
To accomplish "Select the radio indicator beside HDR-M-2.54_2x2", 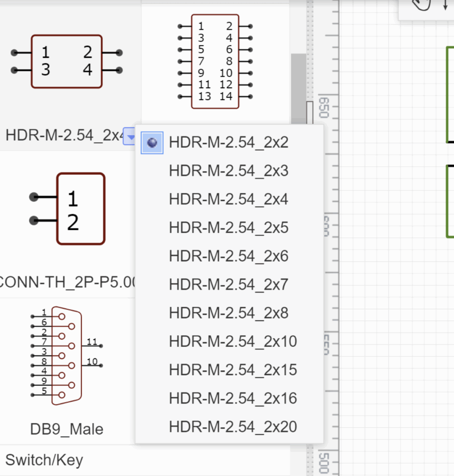I will [x=152, y=143].
